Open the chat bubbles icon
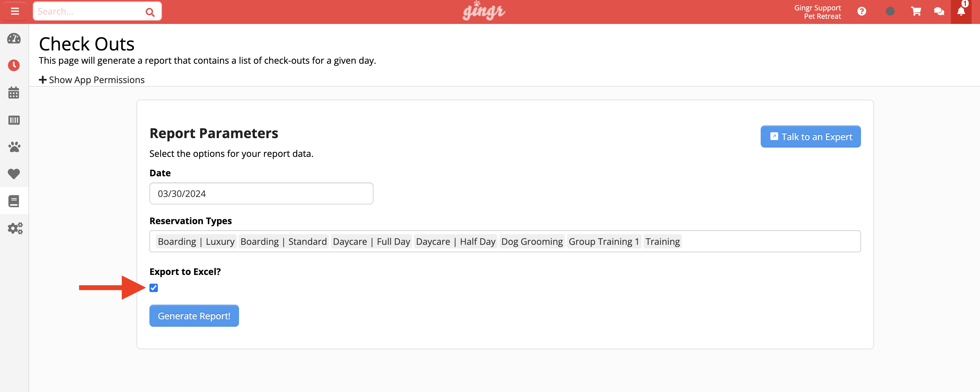 [x=939, y=11]
